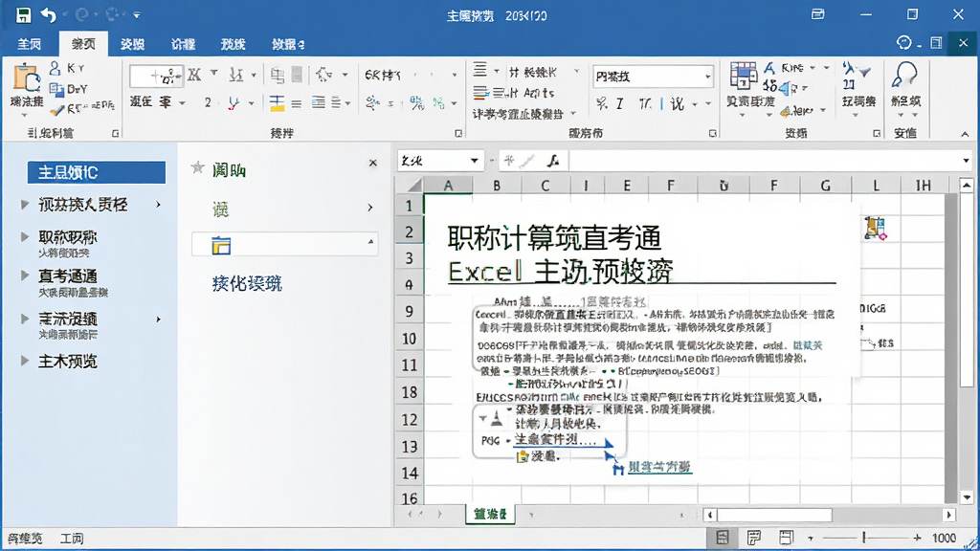
Task: Click the Select All corner of the grid
Action: [410, 186]
